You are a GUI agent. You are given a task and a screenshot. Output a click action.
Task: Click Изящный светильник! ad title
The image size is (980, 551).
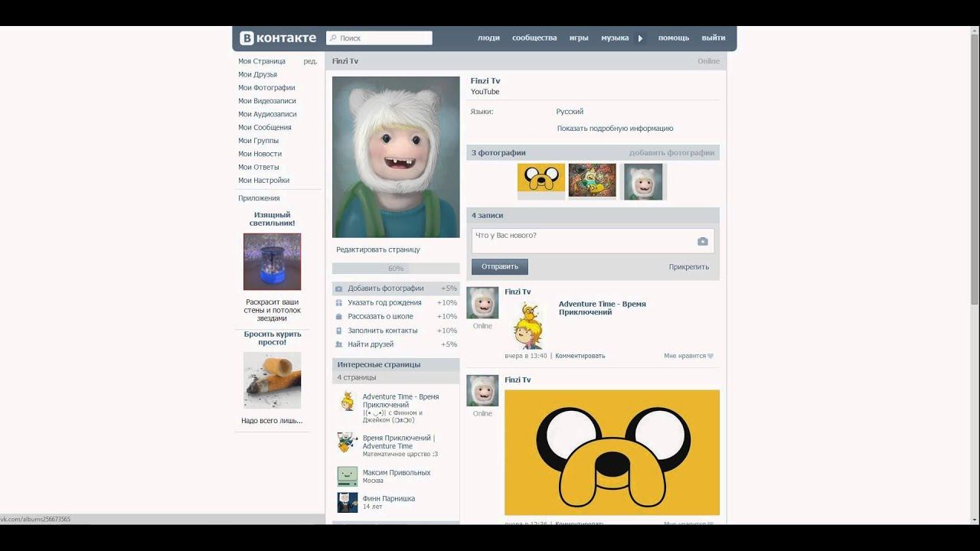tap(272, 219)
